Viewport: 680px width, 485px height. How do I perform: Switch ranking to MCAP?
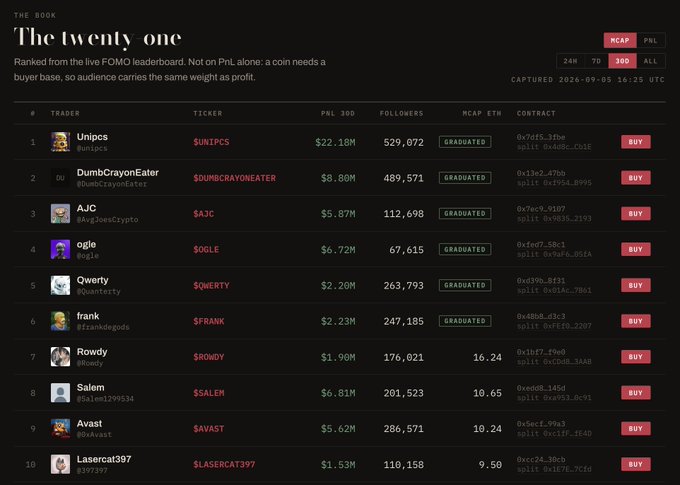620,40
